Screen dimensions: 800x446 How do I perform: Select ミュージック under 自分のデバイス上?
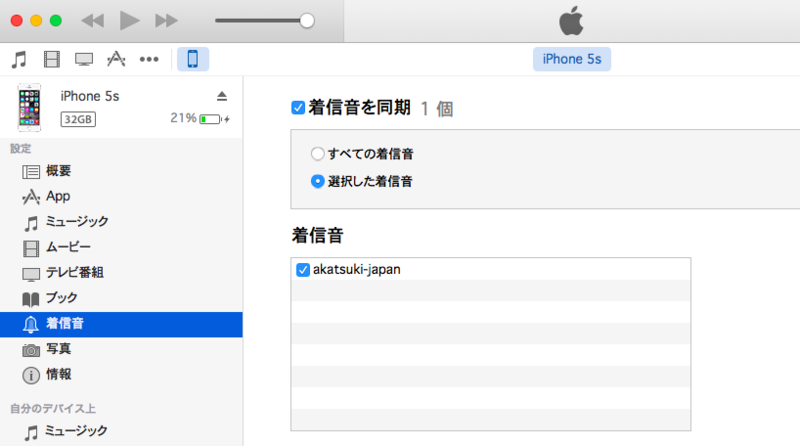click(121, 432)
